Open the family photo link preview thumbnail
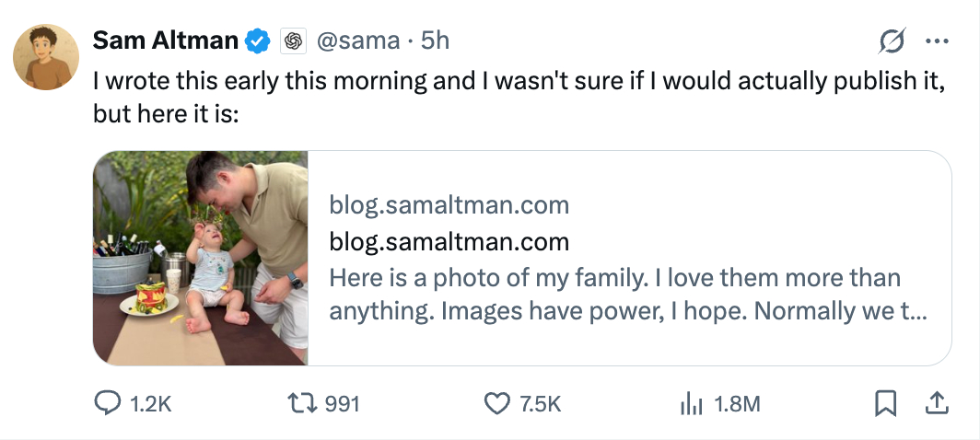 point(201,258)
